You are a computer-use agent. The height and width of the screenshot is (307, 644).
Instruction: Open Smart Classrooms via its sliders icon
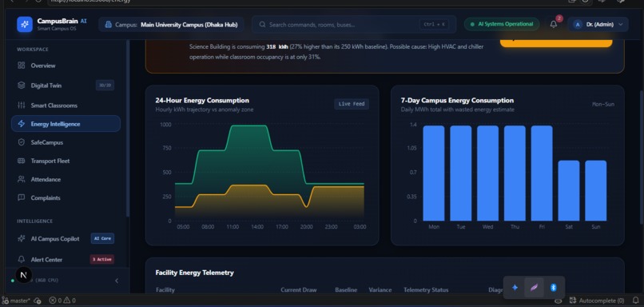click(22, 106)
